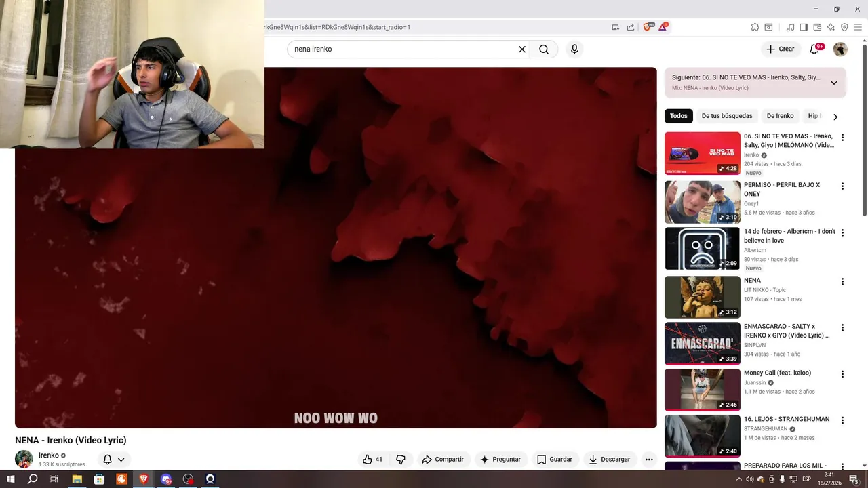Image resolution: width=868 pixels, height=488 pixels.
Task: Open 06. SI NO TE VEO MAS thumbnail
Action: coord(703,153)
